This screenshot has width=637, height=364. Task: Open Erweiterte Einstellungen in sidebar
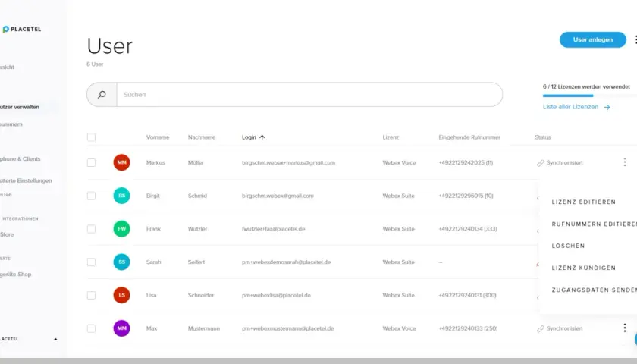pos(26,180)
